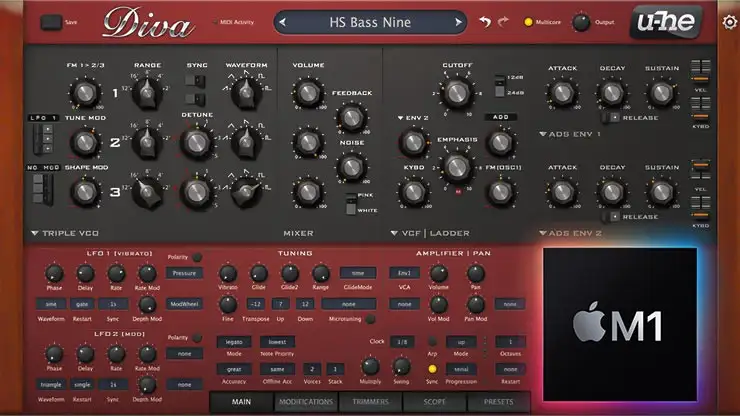Click the KYBD knob
This screenshot has height=416, width=740.
[413, 192]
